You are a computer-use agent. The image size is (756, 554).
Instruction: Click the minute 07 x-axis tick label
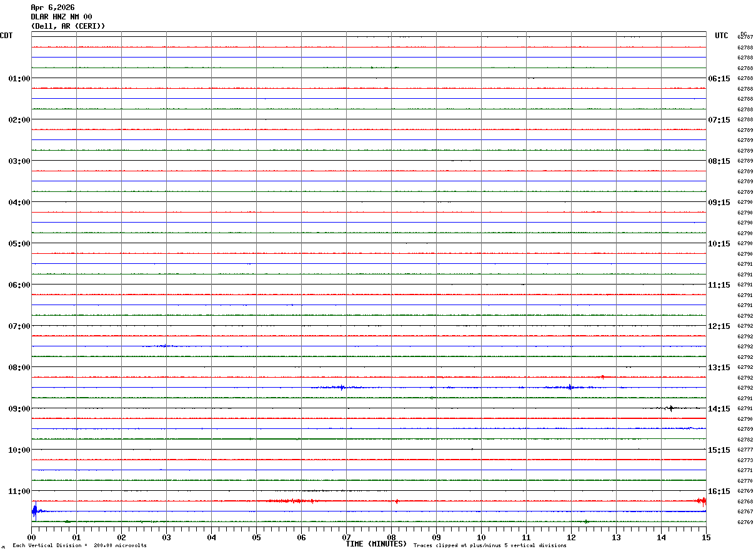pos(346,538)
